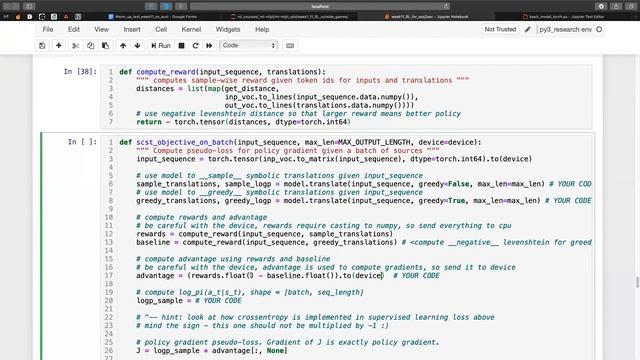Click 'def compute_reward' function definition line
This screenshot has width=640, height=360.
[222, 72]
